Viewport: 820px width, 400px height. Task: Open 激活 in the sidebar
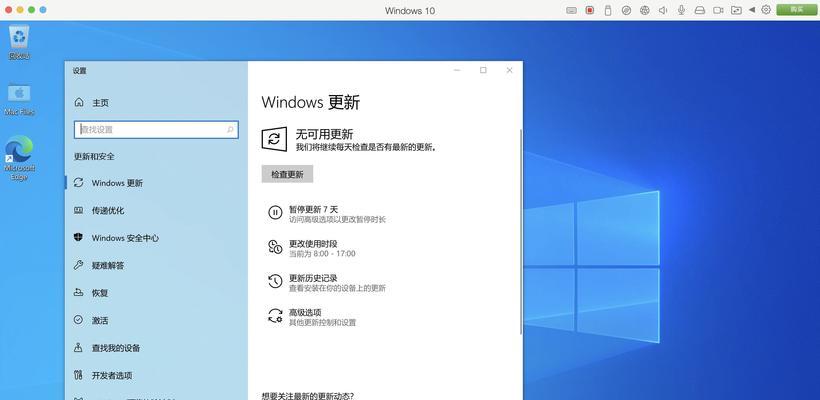[156, 320]
